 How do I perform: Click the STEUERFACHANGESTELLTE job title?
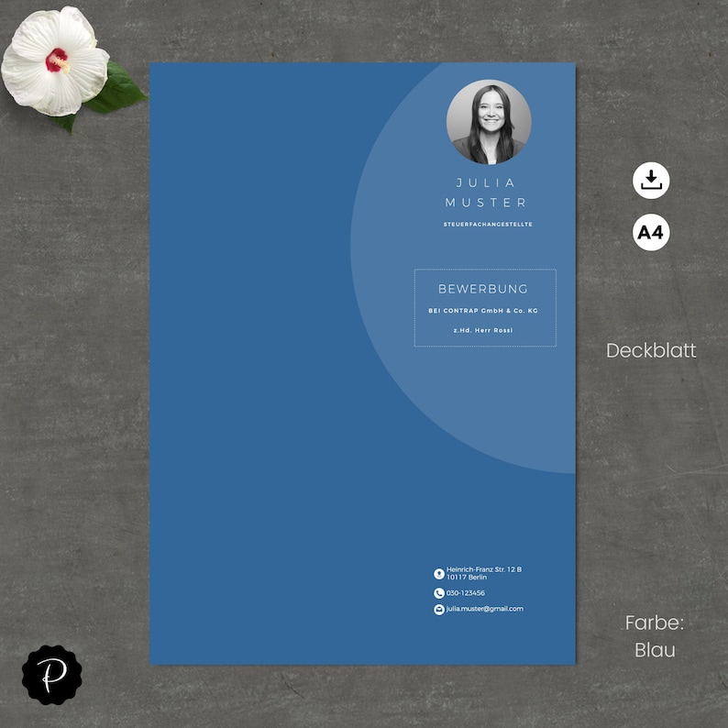click(488, 225)
